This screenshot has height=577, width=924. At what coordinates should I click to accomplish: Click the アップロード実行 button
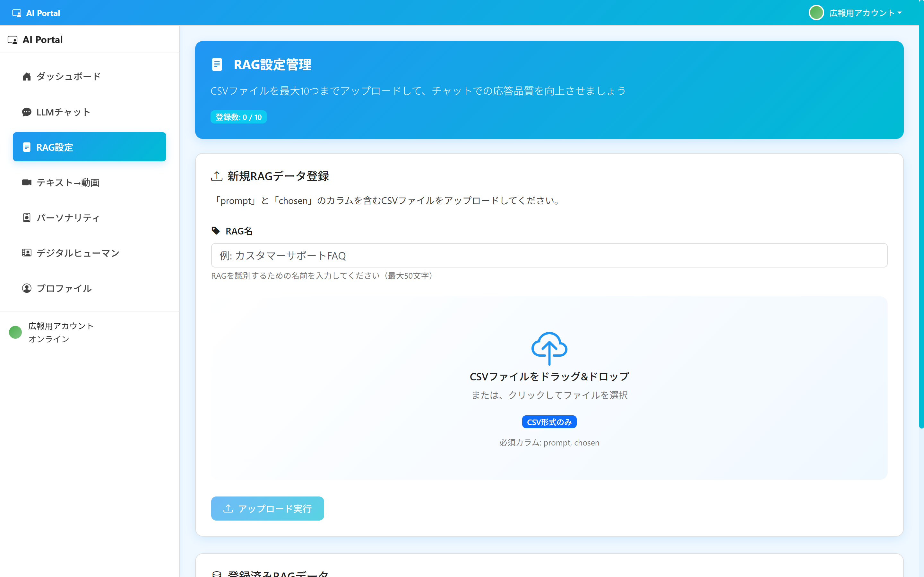[x=267, y=508]
